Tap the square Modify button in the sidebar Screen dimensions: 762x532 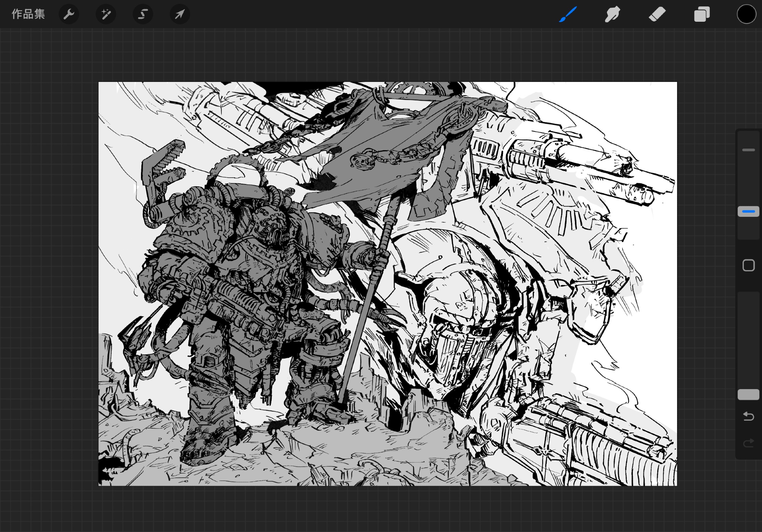pos(748,265)
